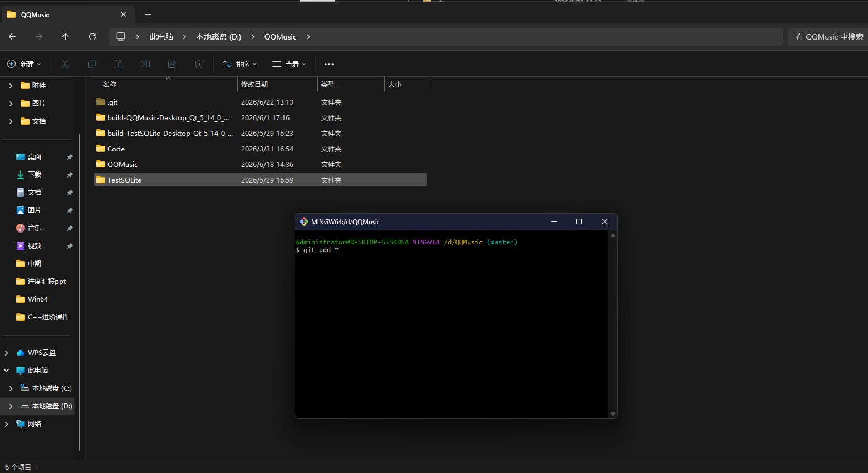
Task: Select the build-QQMusic-Desktop_Qt_5_14_0 folder
Action: coord(168,118)
